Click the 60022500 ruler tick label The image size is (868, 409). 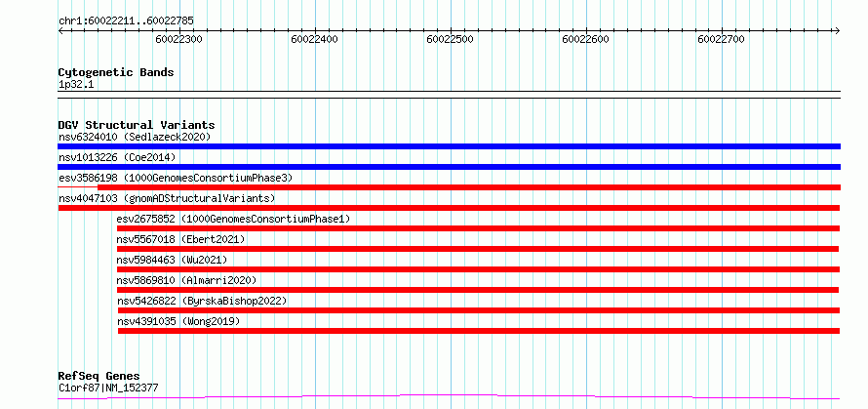[x=450, y=39]
